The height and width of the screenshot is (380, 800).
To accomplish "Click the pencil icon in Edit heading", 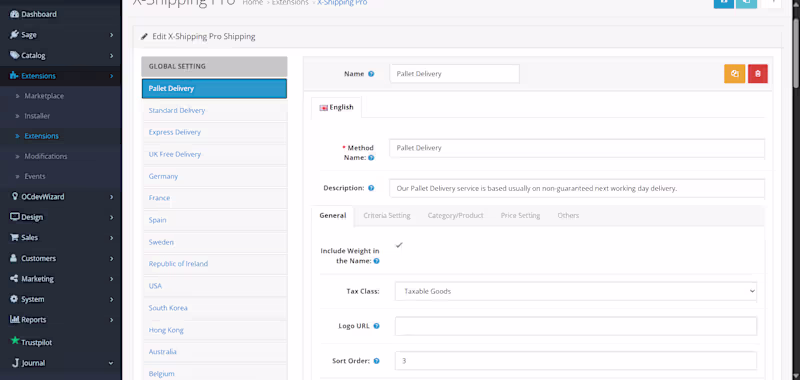I will [x=145, y=37].
